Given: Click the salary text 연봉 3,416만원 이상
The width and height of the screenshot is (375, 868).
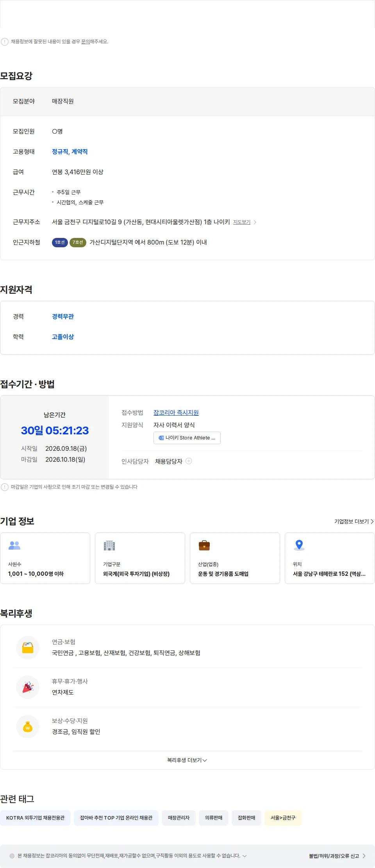Looking at the screenshot, I should [x=78, y=172].
